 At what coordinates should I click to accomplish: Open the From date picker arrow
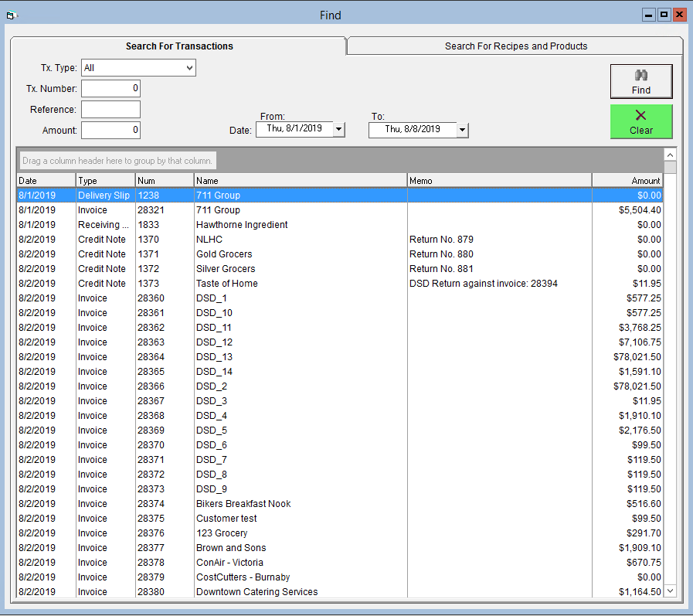click(x=338, y=130)
